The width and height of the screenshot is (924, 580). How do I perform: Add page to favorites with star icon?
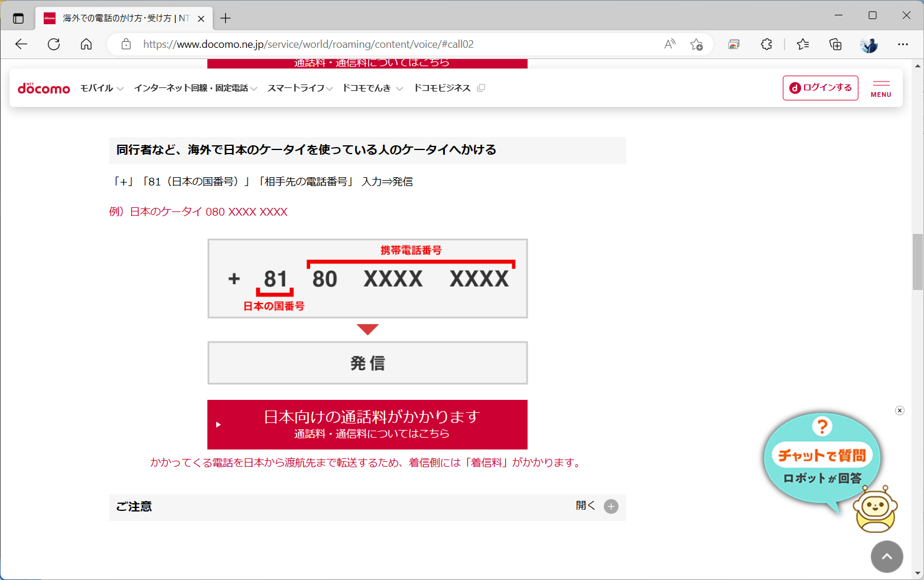point(697,44)
